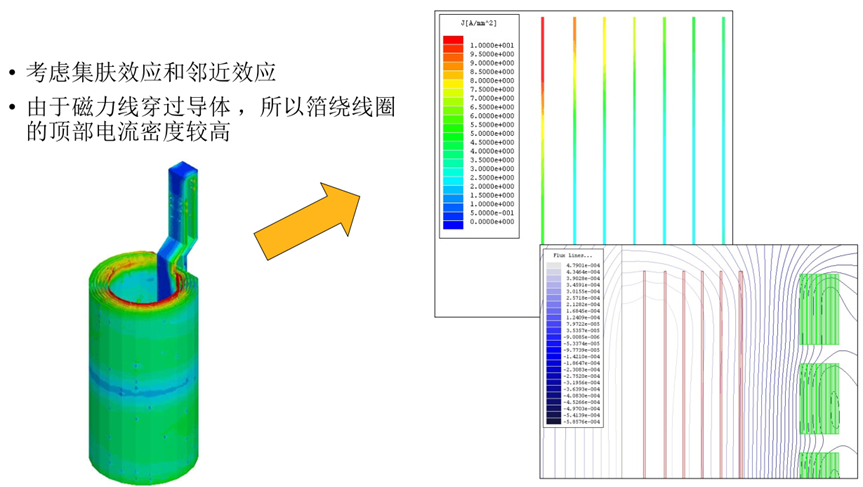Click the J[A/mm^2] legend title
The height and width of the screenshot is (487, 863).
(x=479, y=23)
